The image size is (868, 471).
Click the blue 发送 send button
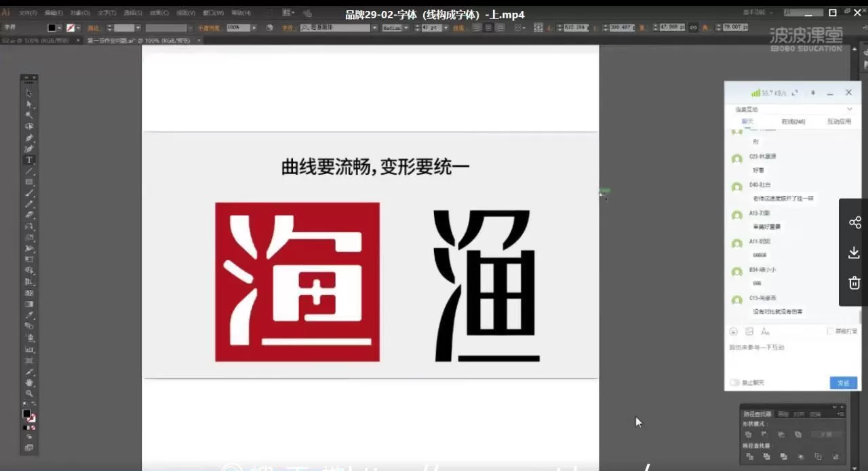[x=843, y=383]
